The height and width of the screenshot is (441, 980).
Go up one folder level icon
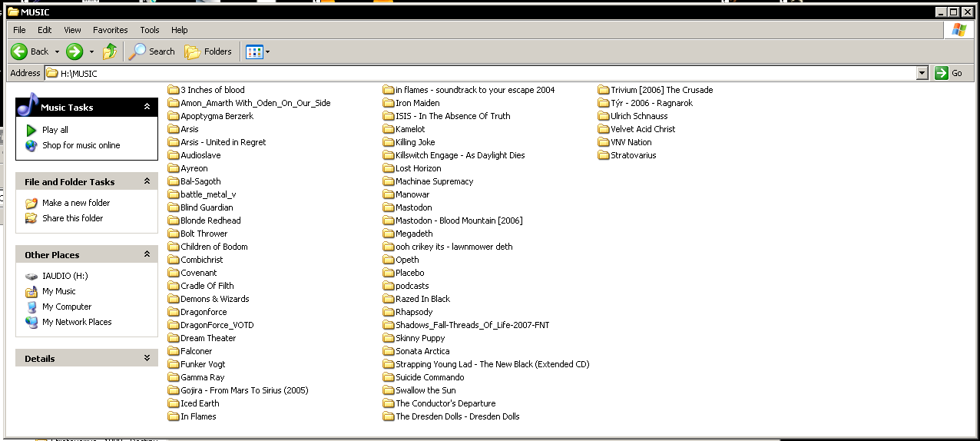coord(110,51)
